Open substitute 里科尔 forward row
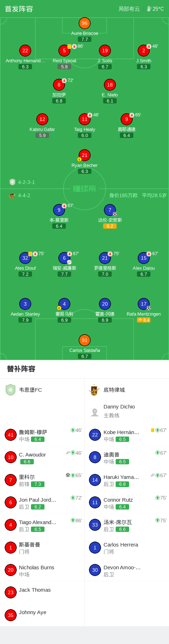The height and width of the screenshot is (644, 169). (x=42, y=480)
